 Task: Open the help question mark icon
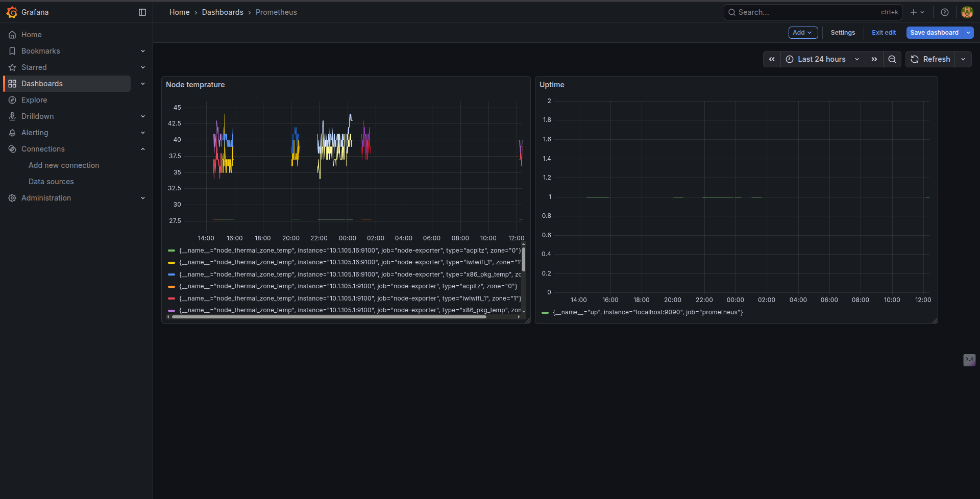[945, 12]
